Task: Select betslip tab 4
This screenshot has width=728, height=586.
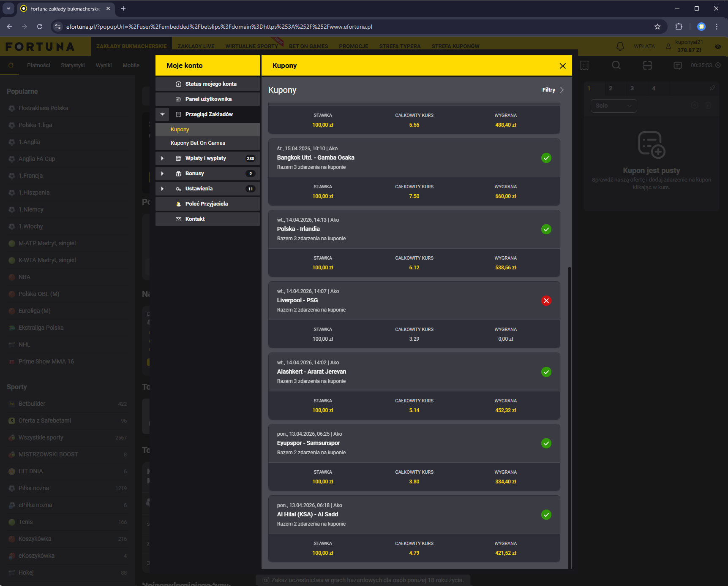Action: (x=654, y=88)
